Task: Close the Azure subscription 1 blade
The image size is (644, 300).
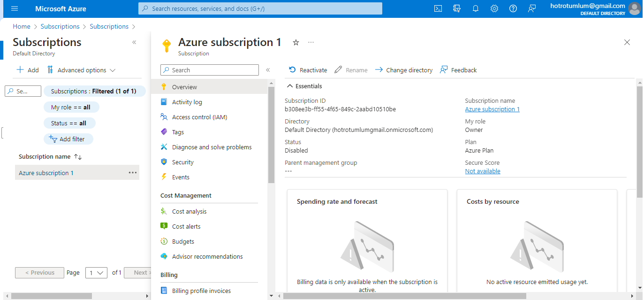Action: pos(627,42)
